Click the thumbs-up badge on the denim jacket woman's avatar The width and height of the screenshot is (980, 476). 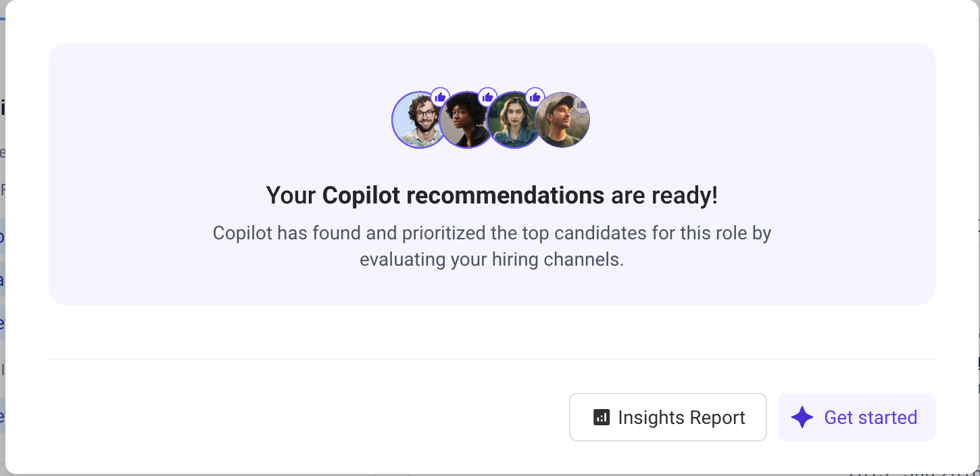[535, 97]
